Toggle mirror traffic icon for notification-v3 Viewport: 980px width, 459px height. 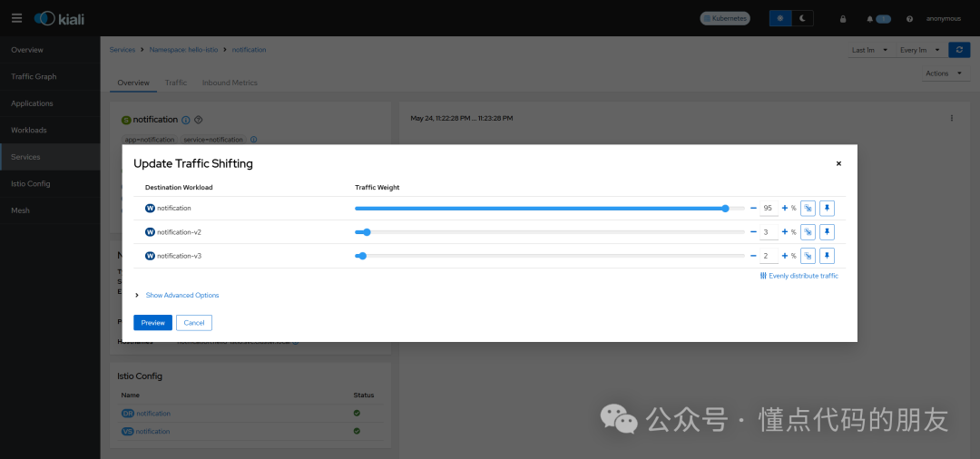click(x=808, y=256)
